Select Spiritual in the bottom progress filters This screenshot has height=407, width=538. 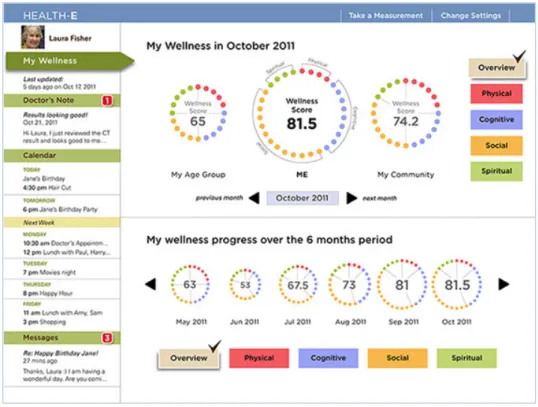coord(467,358)
